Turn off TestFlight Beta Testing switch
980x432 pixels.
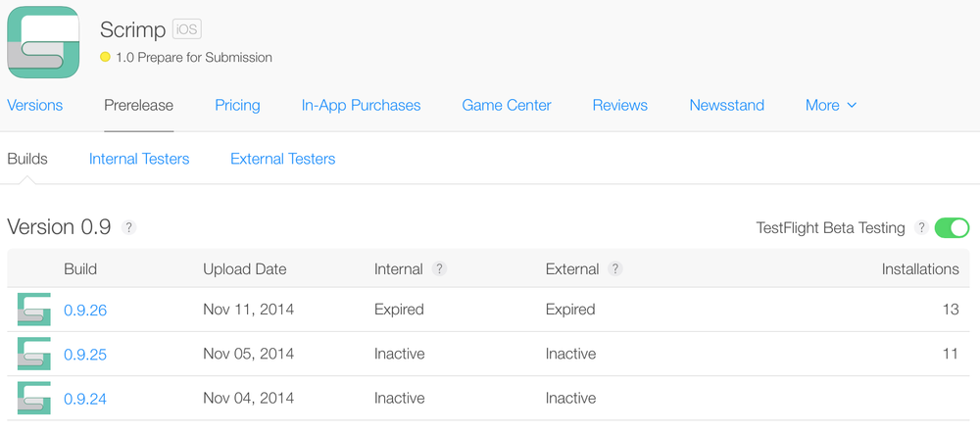coord(952,228)
